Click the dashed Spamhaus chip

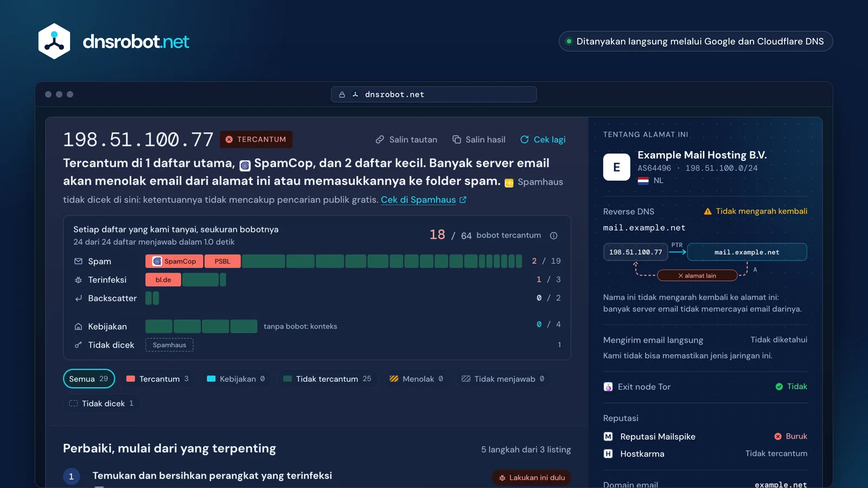169,345
